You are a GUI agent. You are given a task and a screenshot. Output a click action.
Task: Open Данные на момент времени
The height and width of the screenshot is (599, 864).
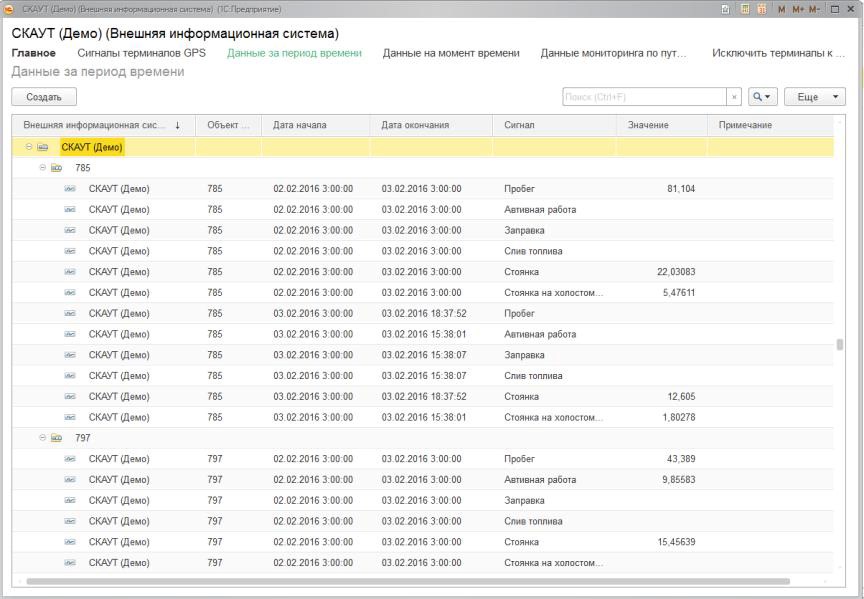pos(451,53)
